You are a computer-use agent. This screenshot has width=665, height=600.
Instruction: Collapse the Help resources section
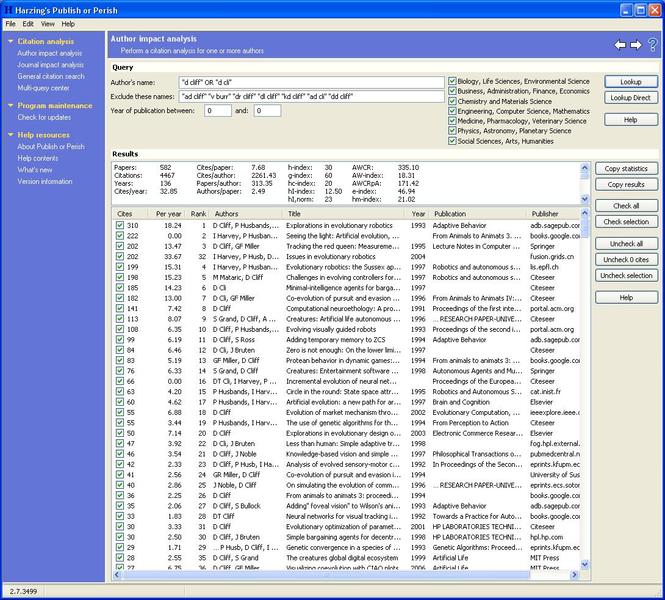point(11,135)
